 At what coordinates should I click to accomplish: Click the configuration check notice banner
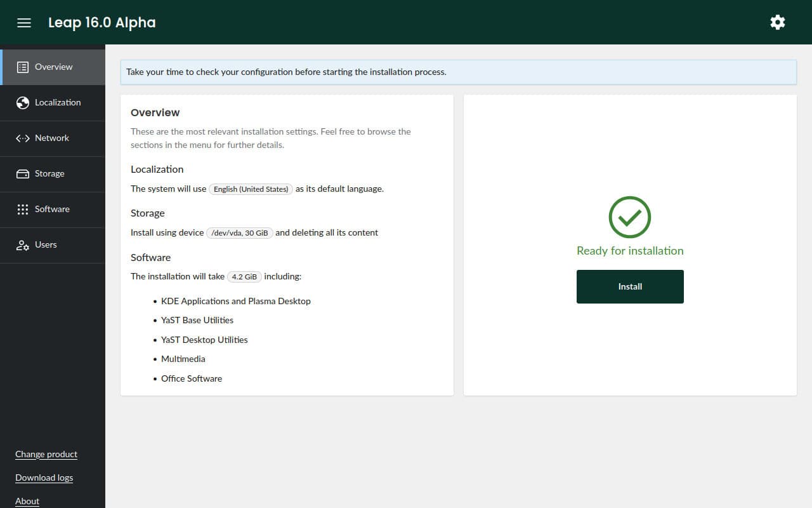(x=458, y=72)
